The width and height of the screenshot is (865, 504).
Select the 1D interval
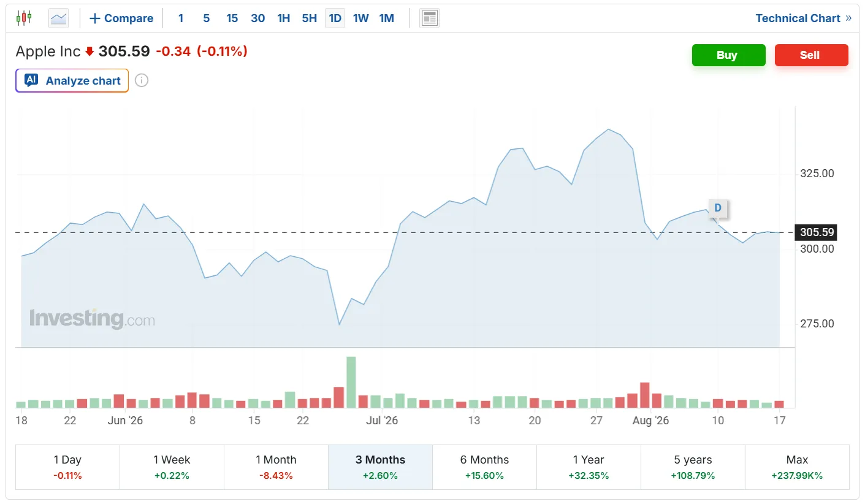point(335,18)
